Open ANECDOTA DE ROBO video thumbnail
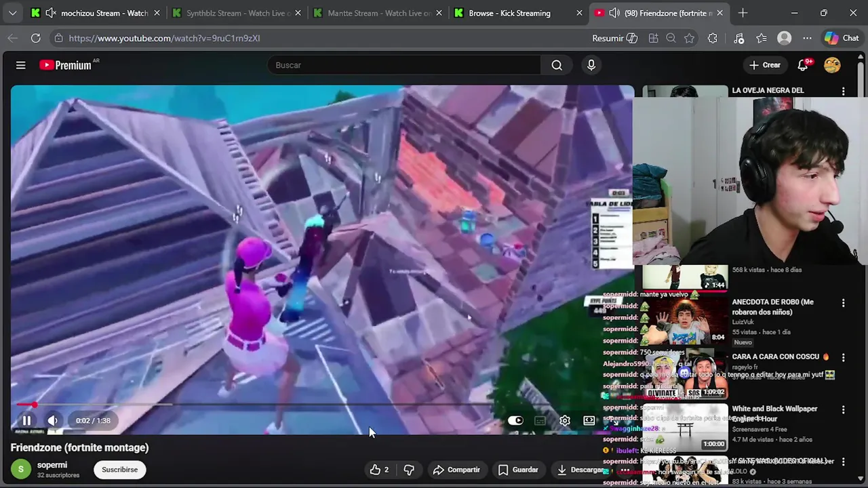The image size is (868, 488). pyautogui.click(x=685, y=320)
